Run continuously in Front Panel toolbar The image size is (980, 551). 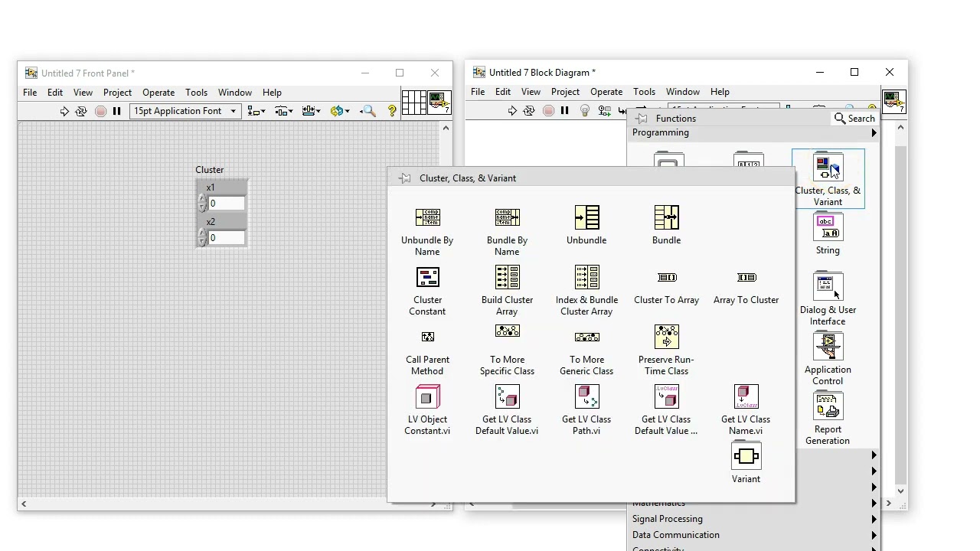click(x=81, y=111)
